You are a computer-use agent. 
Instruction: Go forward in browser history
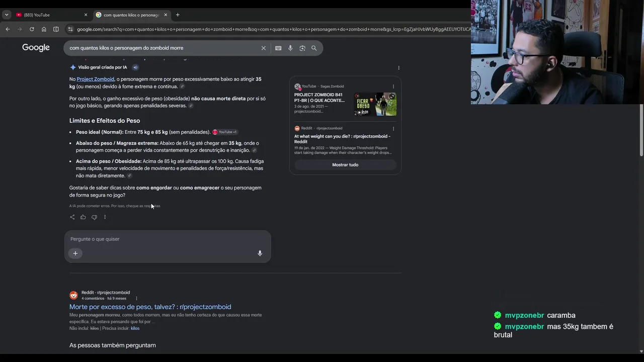tap(20, 29)
